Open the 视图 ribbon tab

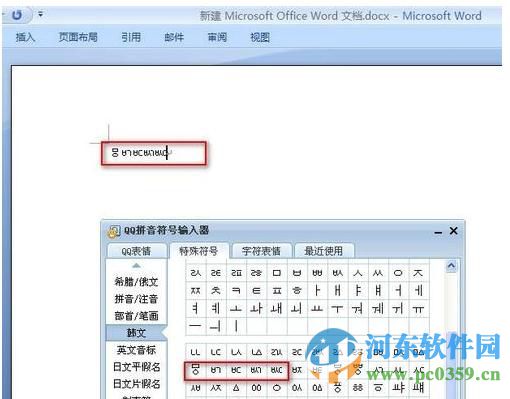260,37
